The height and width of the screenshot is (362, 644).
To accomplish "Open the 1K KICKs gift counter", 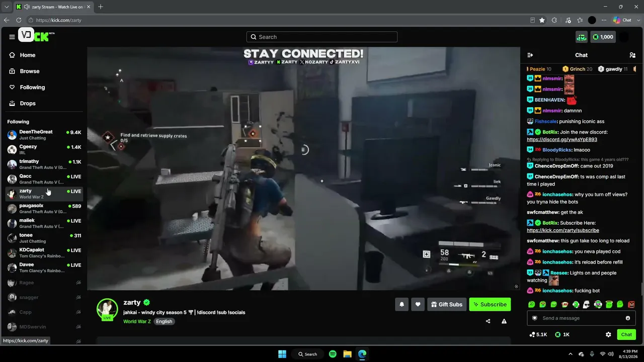I will pos(562,334).
